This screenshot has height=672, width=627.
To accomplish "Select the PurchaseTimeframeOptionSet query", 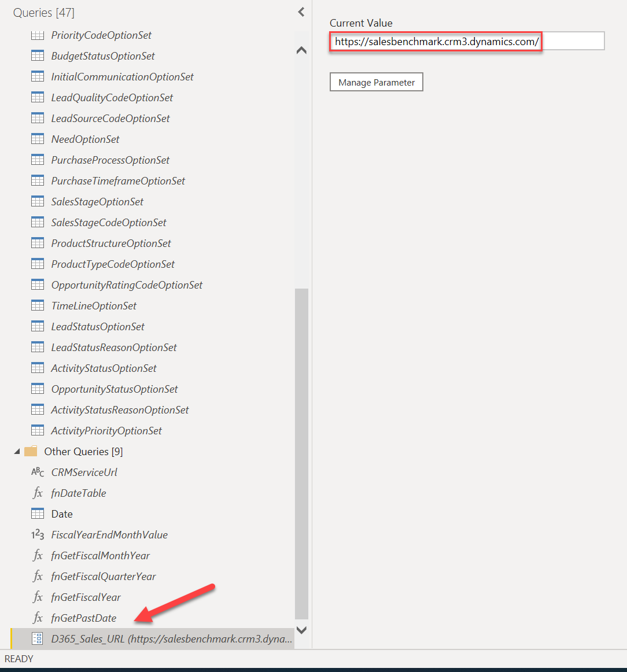I will tap(118, 181).
